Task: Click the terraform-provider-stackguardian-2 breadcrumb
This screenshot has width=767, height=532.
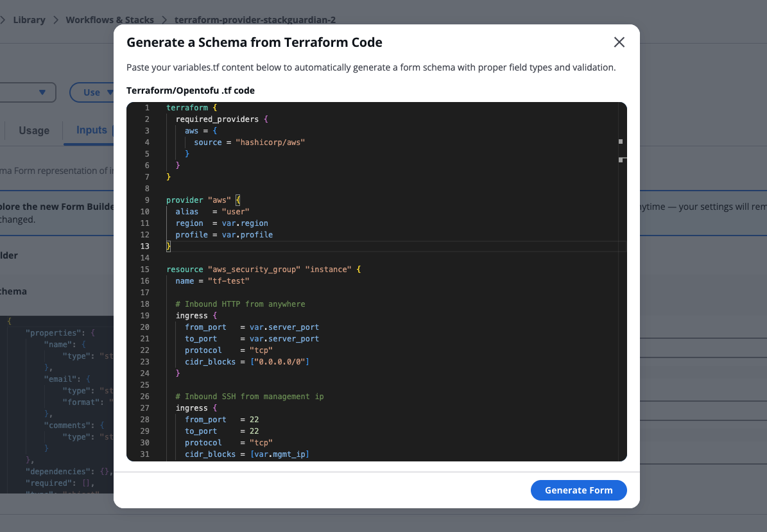Action: tap(255, 19)
